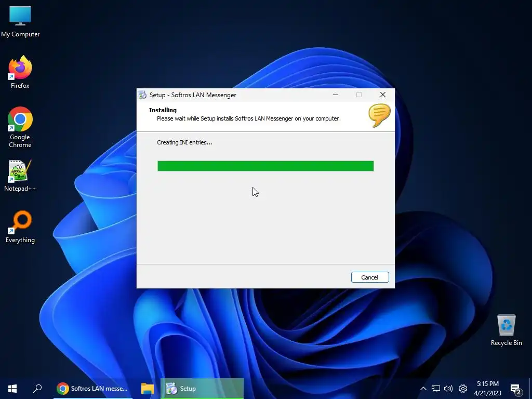Viewport: 532px width, 399px height.
Task: Cancel the Softros LAN Messenger installation
Action: [370, 277]
